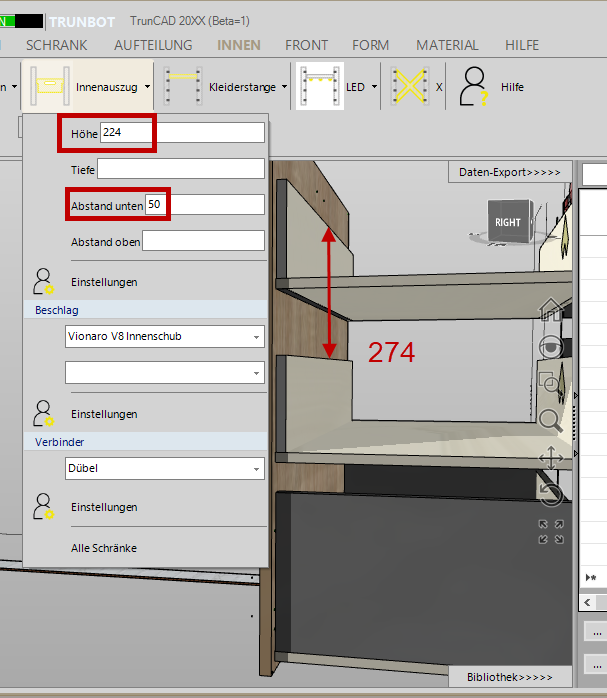Image resolution: width=607 pixels, height=698 pixels.
Task: Switch to the MATERIAL tab
Action: 447,45
